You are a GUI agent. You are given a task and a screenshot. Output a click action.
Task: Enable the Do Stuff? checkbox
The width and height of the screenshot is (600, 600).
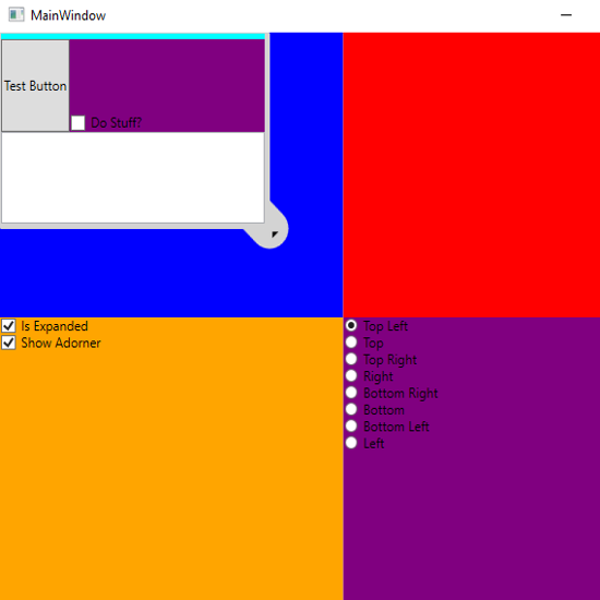pos(78,123)
